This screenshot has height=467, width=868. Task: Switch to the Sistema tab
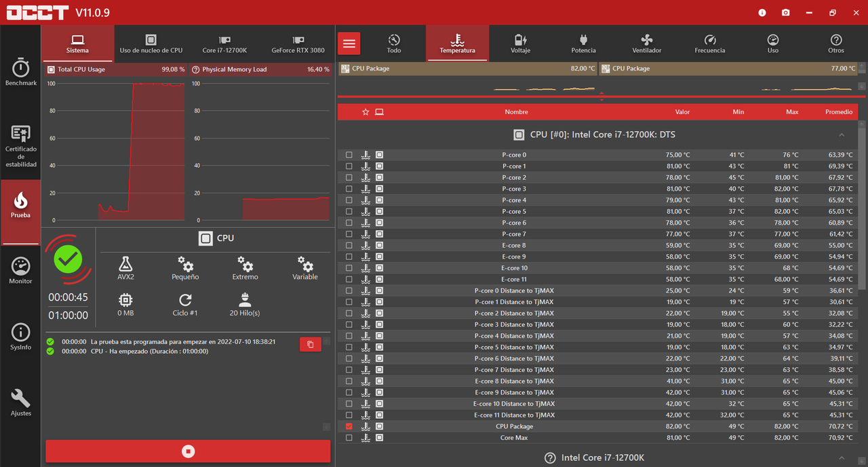click(77, 43)
